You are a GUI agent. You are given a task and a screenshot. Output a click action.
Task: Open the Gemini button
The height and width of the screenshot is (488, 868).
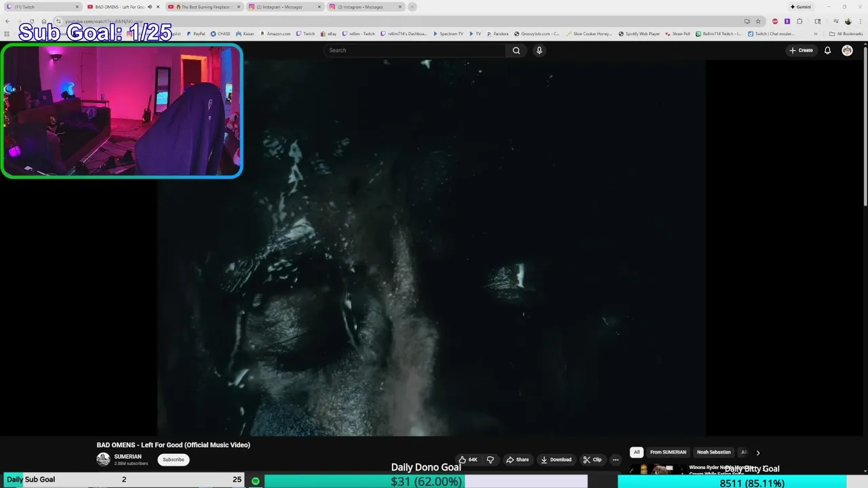(x=800, y=7)
